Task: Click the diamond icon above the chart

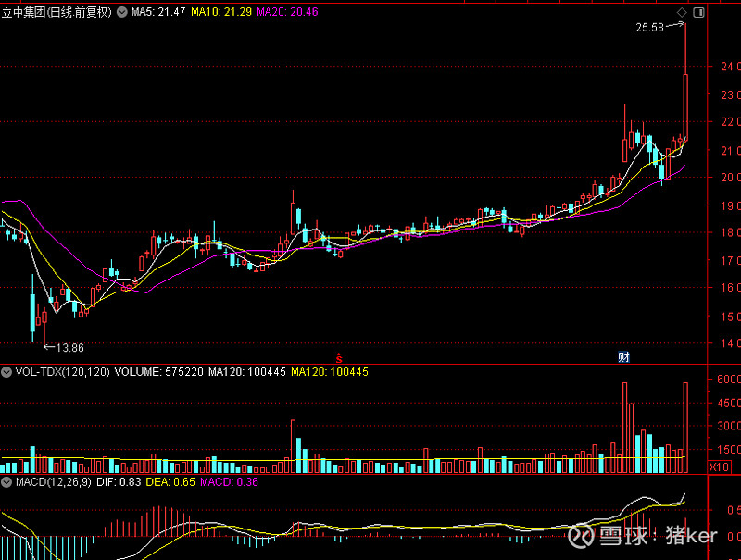Action: click(x=682, y=12)
